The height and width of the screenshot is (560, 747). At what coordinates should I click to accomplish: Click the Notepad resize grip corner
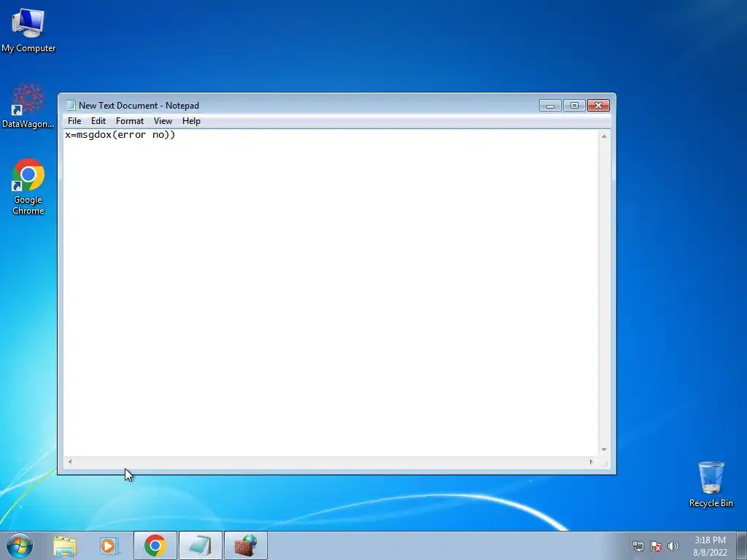pos(605,463)
